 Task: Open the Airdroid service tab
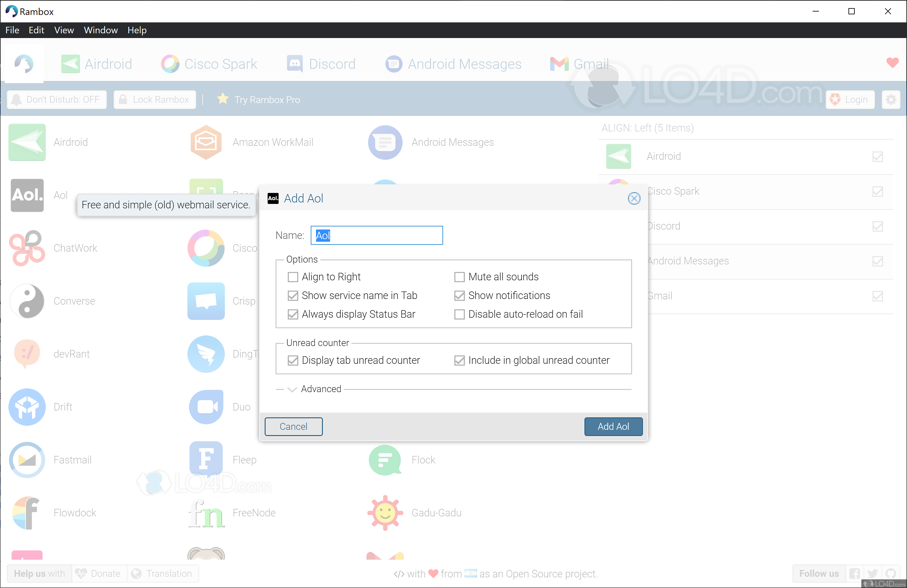tap(96, 64)
